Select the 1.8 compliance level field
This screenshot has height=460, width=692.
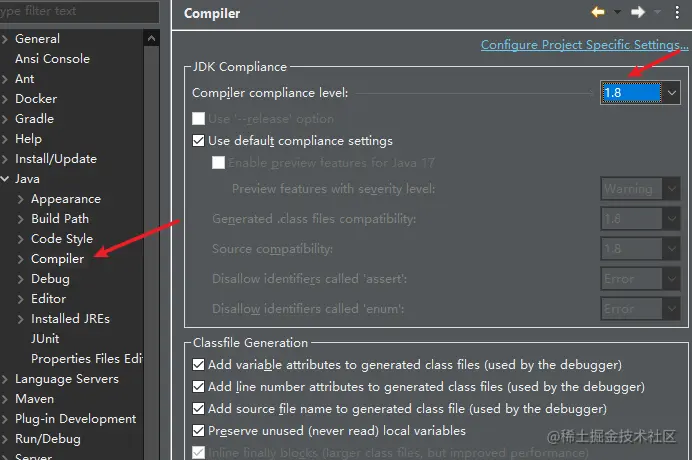pos(632,93)
